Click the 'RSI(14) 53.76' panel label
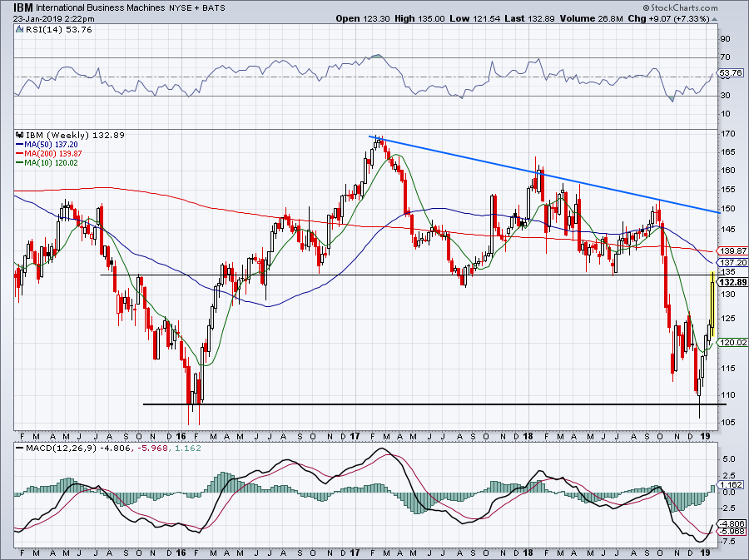Screen dimensions: 749x560 click(x=59, y=30)
